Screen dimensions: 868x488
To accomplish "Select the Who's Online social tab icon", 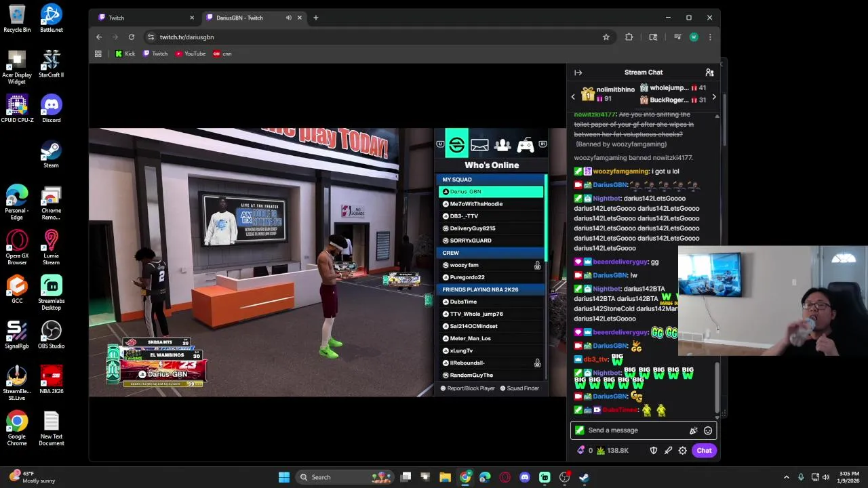I will click(x=456, y=144).
